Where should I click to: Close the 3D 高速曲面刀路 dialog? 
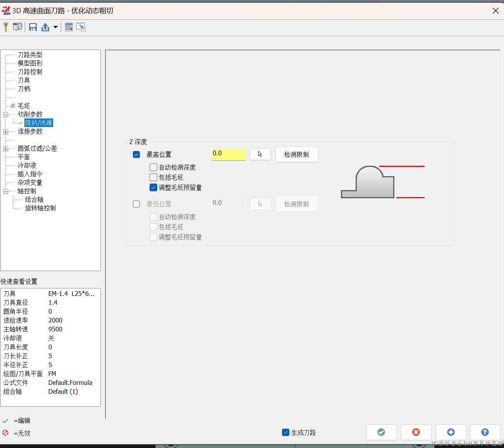point(495,11)
